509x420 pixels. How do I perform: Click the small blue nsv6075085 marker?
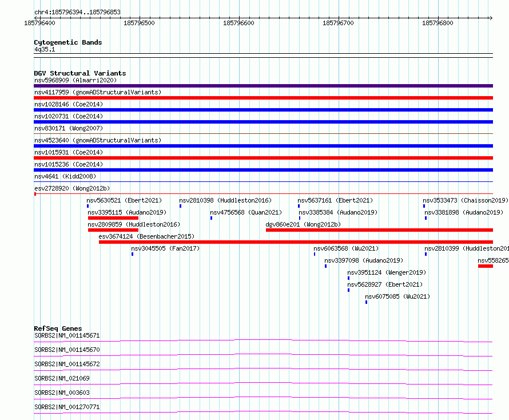point(366,302)
